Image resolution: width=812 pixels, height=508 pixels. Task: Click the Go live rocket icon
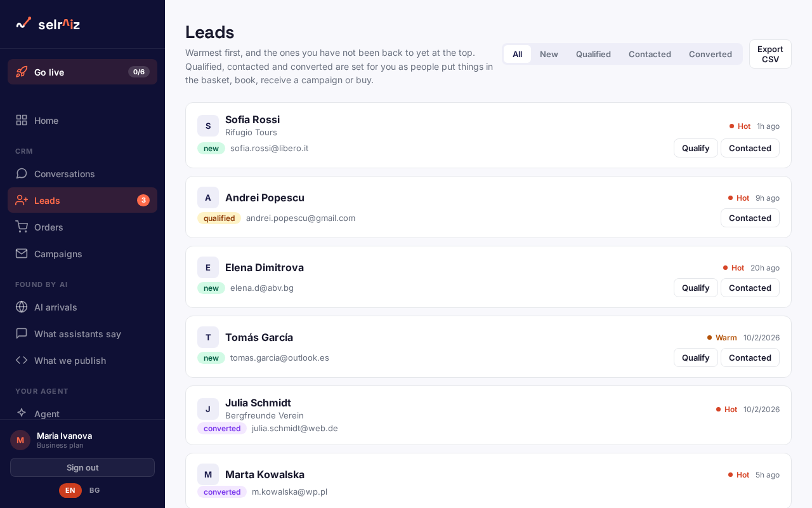(22, 72)
